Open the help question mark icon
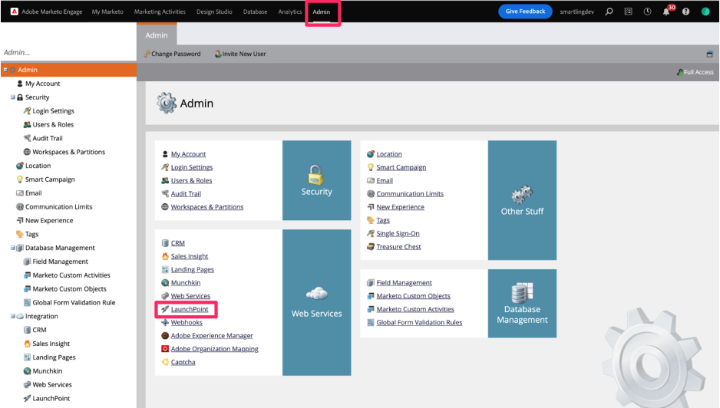 click(x=686, y=11)
